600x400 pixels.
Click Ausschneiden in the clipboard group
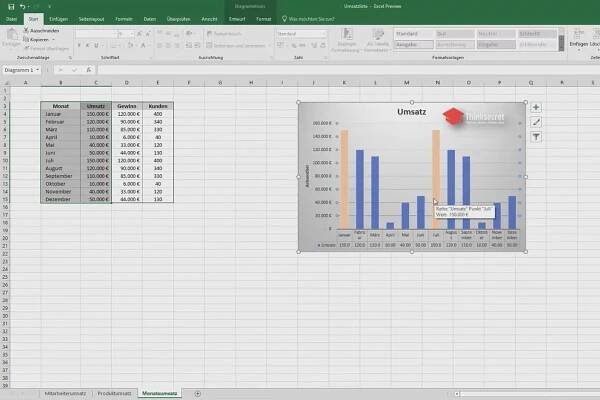44,31
